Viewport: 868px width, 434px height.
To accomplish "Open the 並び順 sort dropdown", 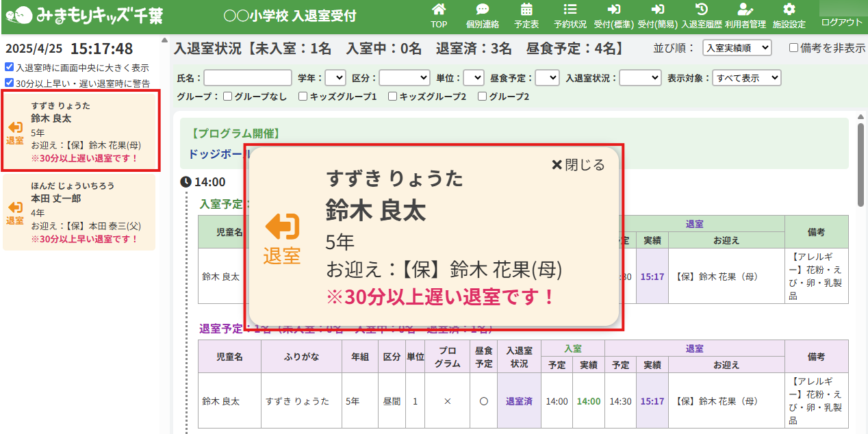I will (737, 48).
